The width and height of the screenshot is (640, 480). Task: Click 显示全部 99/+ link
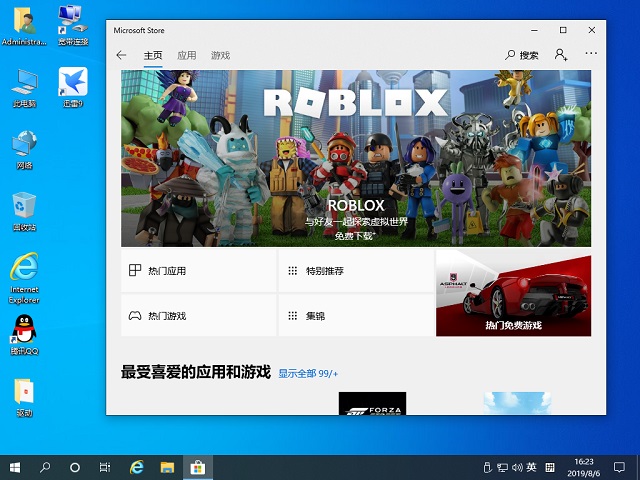308,373
